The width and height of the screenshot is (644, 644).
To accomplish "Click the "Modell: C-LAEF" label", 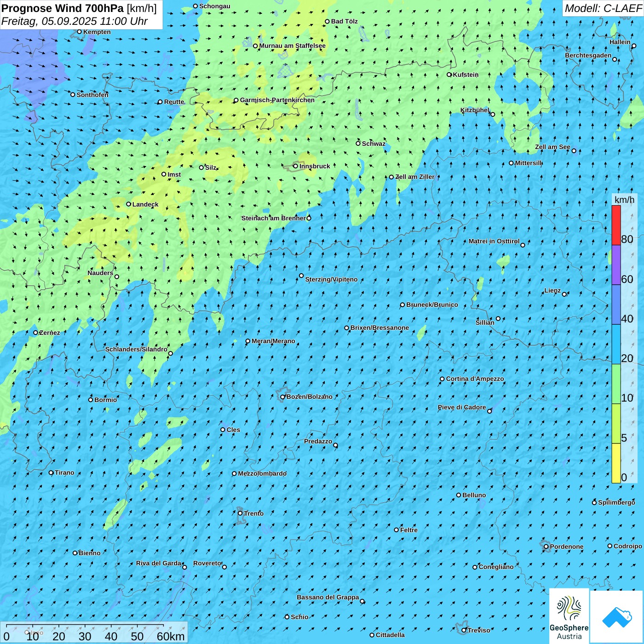I will click(x=603, y=8).
